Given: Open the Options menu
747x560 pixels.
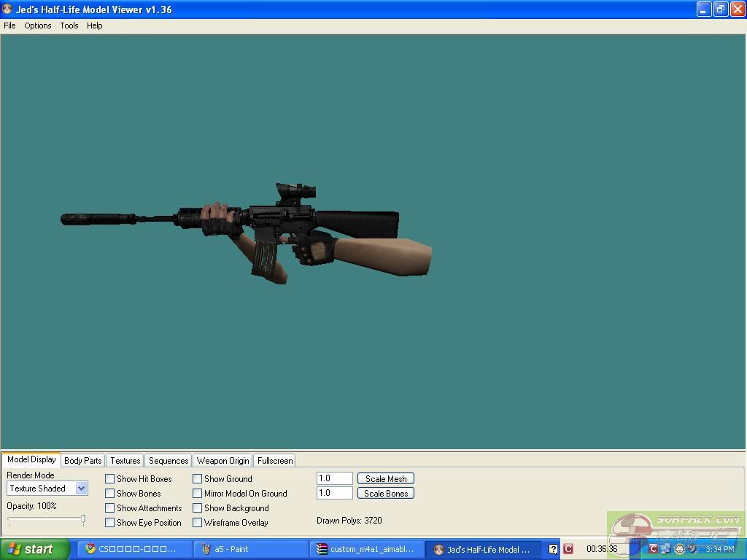Looking at the screenshot, I should point(38,26).
